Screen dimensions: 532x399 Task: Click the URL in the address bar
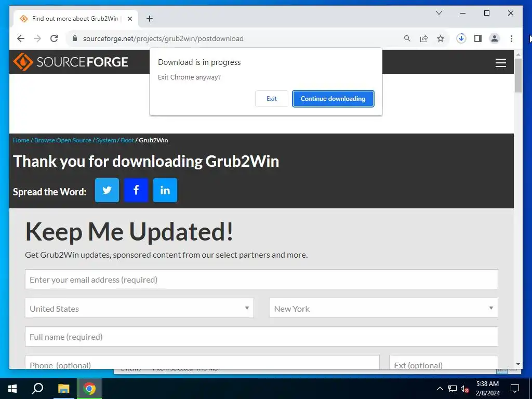pos(163,38)
